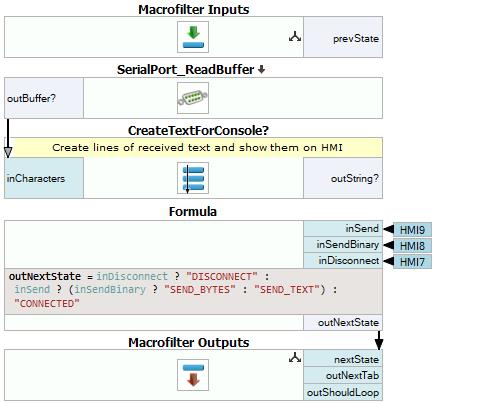Select the SerialPort_ReadBuffer serial connector icon

coord(193,98)
